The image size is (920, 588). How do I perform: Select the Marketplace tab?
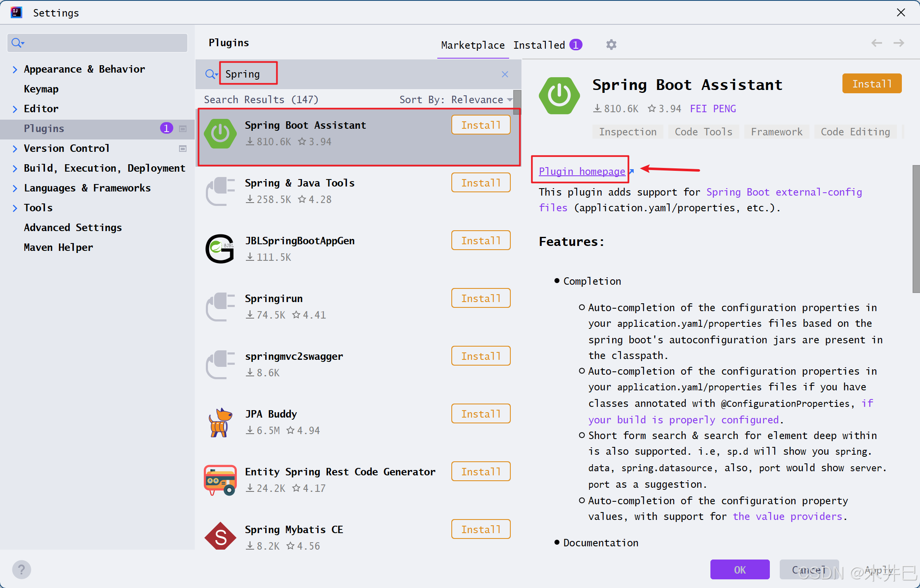click(x=473, y=45)
